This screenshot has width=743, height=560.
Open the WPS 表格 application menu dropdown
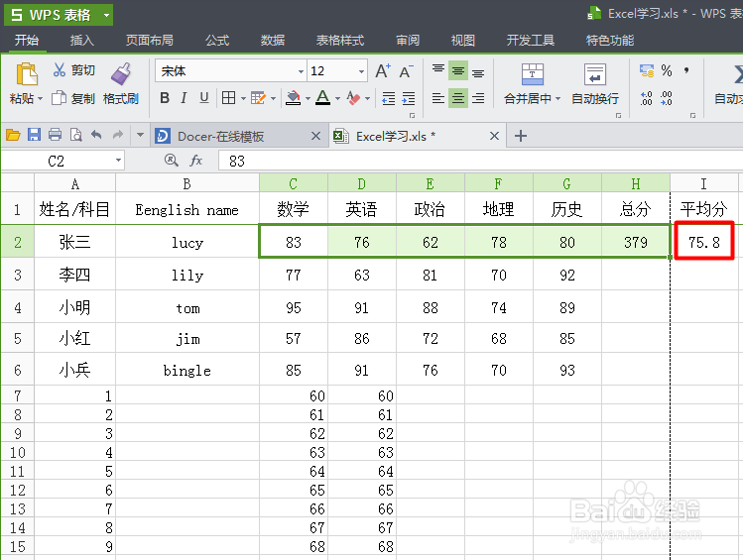pos(106,15)
